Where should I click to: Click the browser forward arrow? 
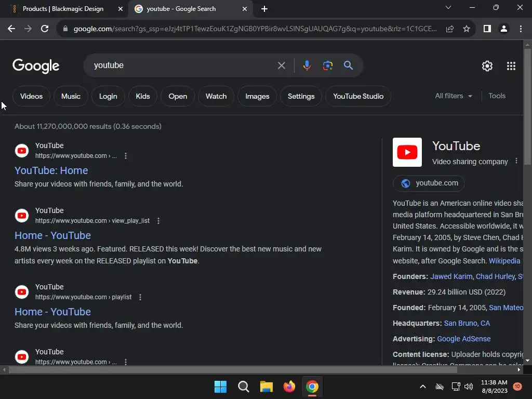click(28, 29)
